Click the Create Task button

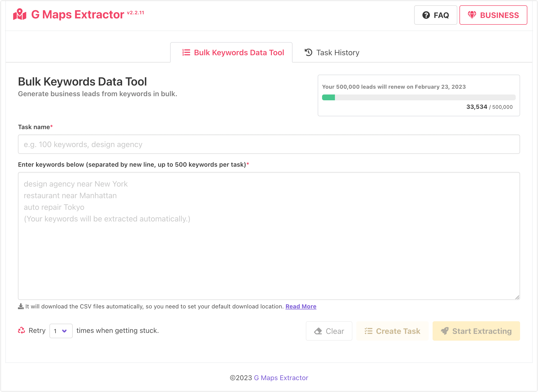(x=392, y=331)
